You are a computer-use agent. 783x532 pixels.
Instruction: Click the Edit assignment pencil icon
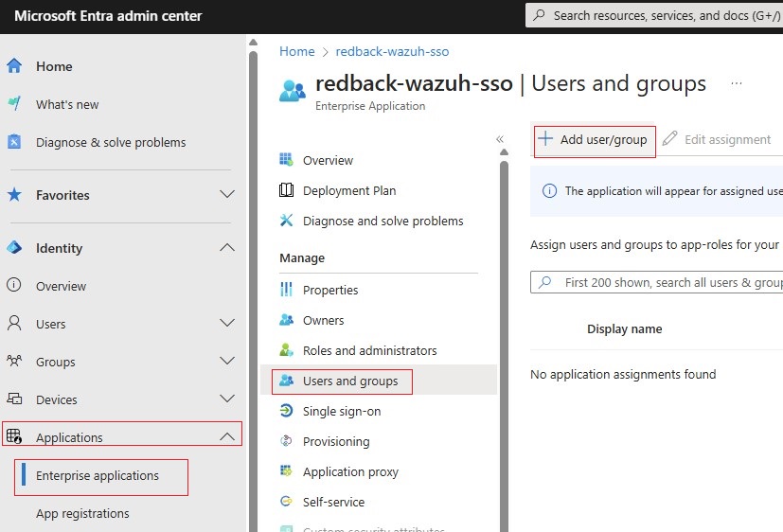point(669,139)
